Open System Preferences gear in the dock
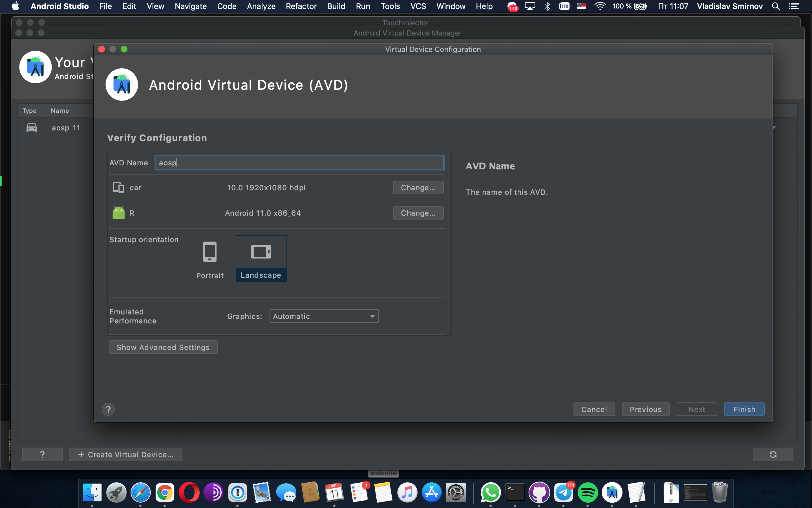The image size is (812, 508). [x=456, y=492]
